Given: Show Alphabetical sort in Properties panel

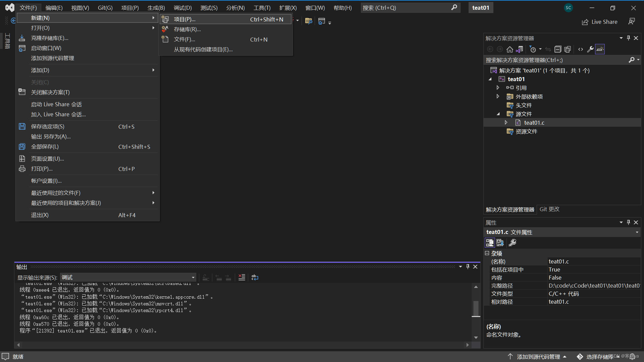Looking at the screenshot, I should (500, 243).
